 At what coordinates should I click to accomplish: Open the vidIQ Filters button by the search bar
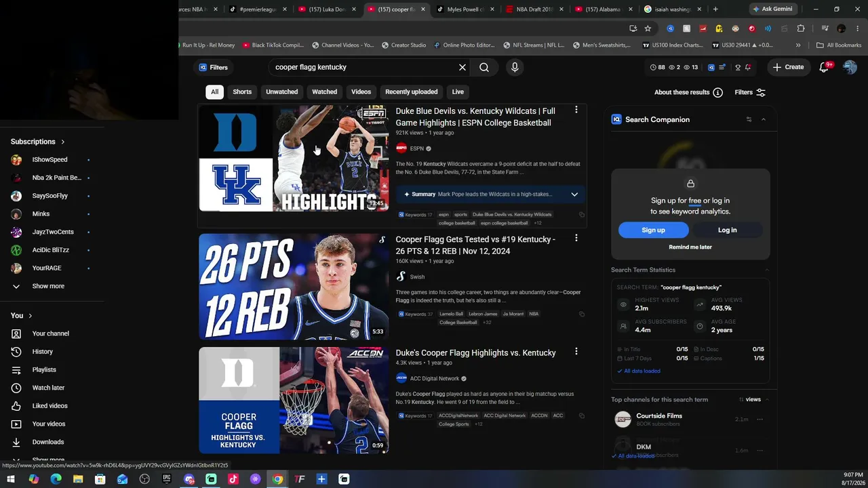tap(213, 67)
